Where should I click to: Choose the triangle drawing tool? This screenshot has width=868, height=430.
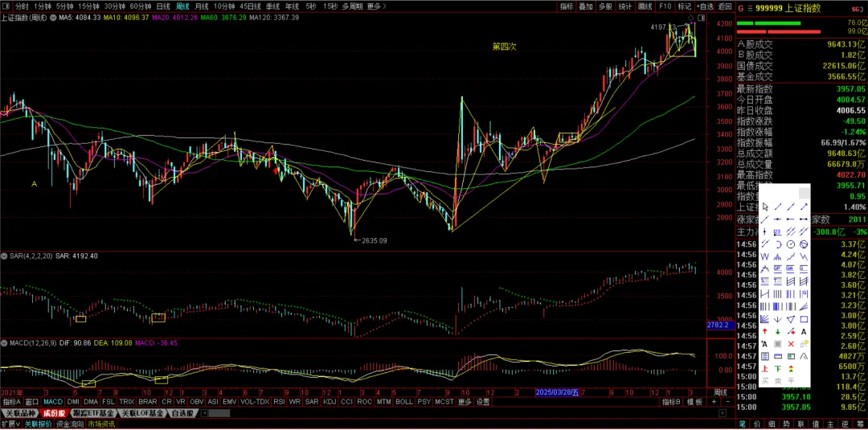pos(791,319)
